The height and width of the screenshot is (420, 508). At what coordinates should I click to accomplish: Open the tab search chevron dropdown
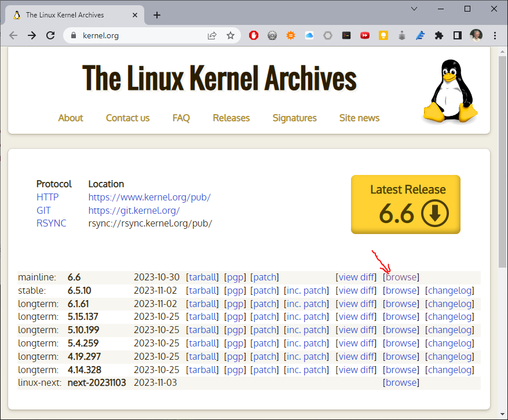414,9
